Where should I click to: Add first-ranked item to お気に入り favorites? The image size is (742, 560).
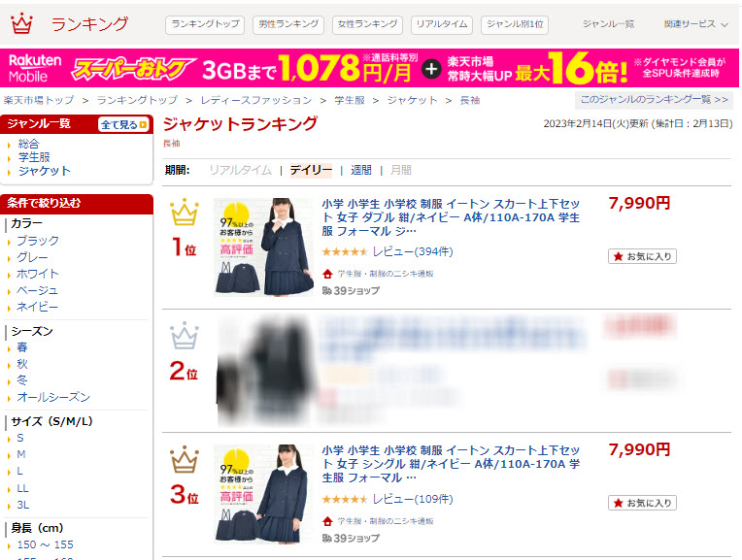coord(642,256)
